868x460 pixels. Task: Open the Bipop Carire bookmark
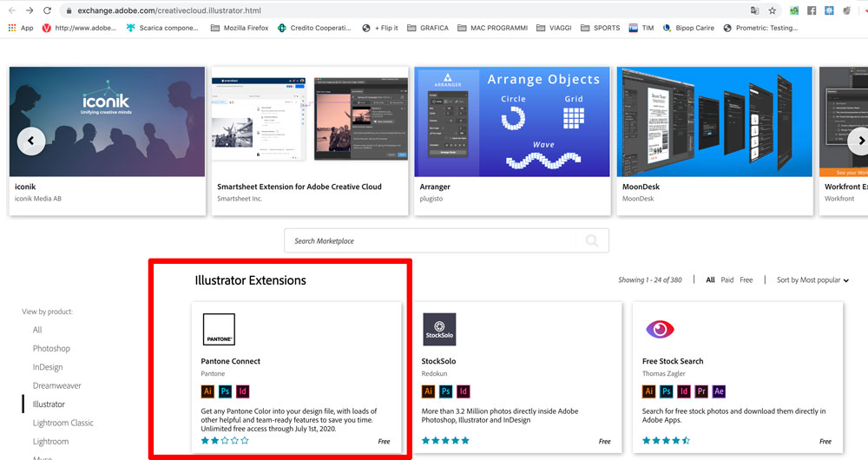(688, 28)
